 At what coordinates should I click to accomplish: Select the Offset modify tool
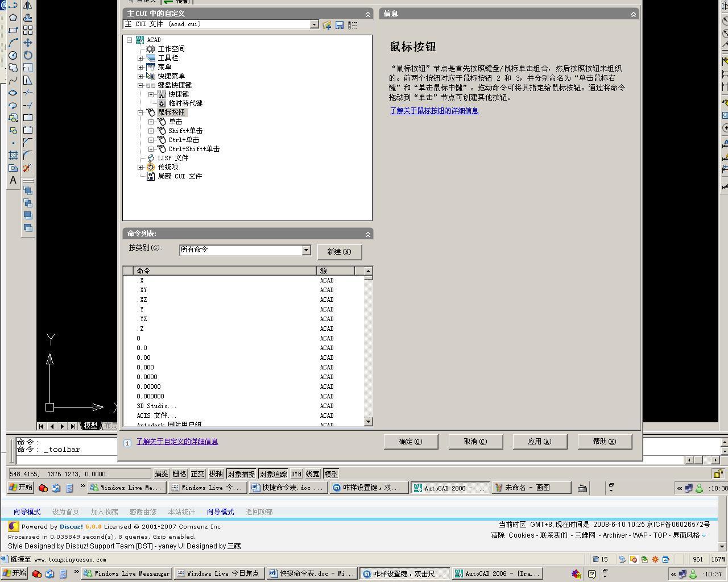tap(27, 18)
